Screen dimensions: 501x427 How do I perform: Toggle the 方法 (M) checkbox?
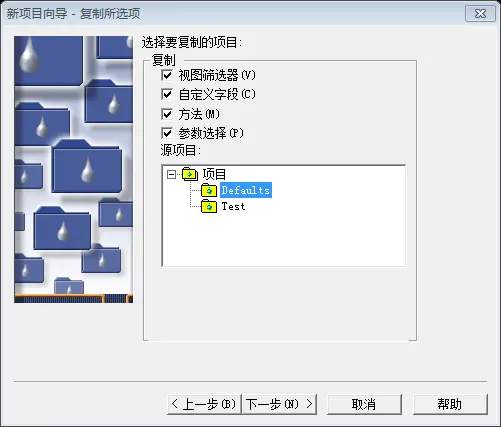tap(167, 114)
